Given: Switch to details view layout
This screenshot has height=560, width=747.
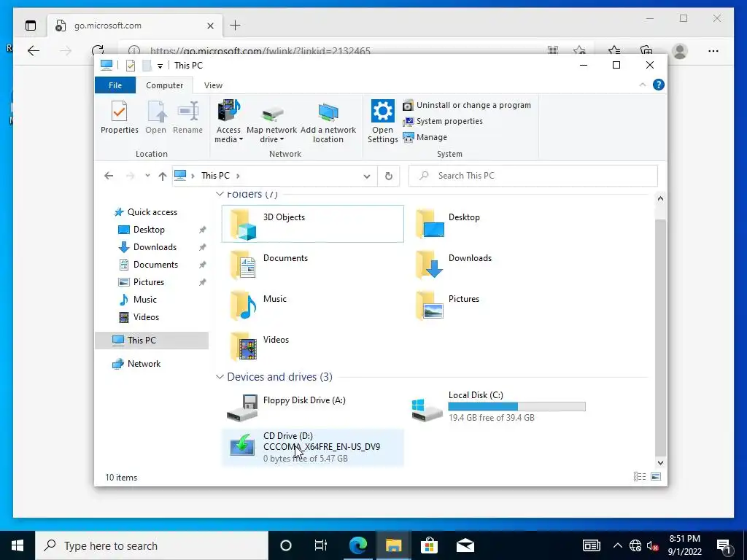Looking at the screenshot, I should pyautogui.click(x=639, y=477).
